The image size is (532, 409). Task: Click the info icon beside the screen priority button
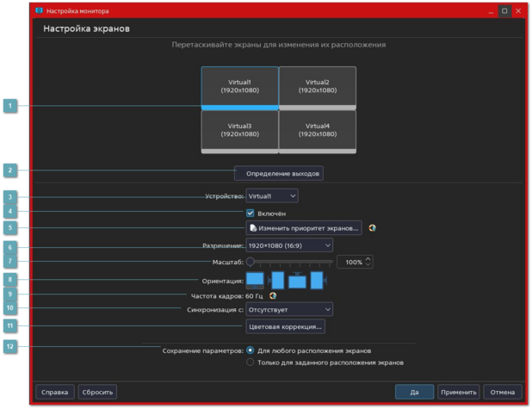[x=373, y=228]
